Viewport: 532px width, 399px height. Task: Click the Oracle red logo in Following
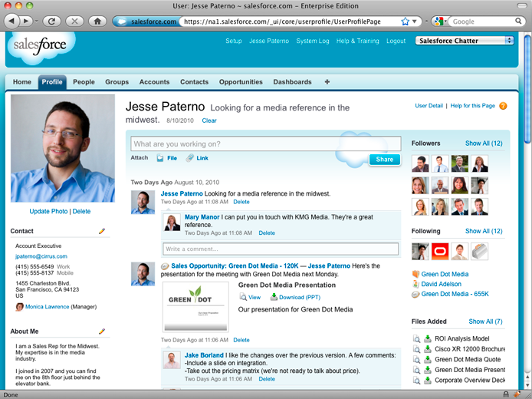(440, 251)
